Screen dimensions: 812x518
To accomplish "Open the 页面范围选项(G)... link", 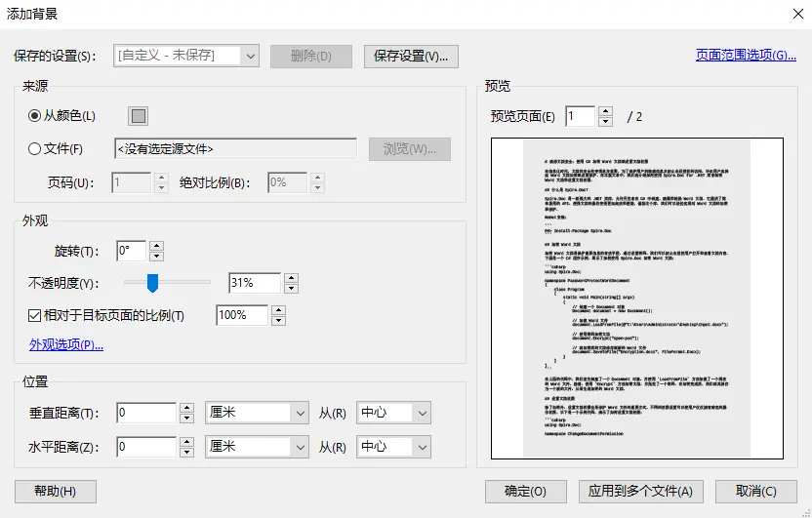I will (746, 56).
